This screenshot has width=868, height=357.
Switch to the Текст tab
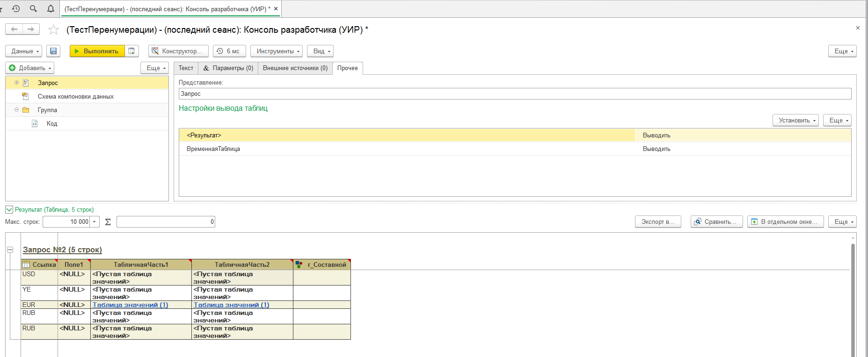pos(186,68)
